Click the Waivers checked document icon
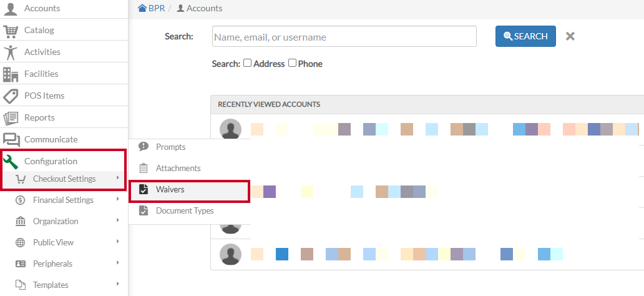Screen dimensions: 644x296 click(x=144, y=189)
